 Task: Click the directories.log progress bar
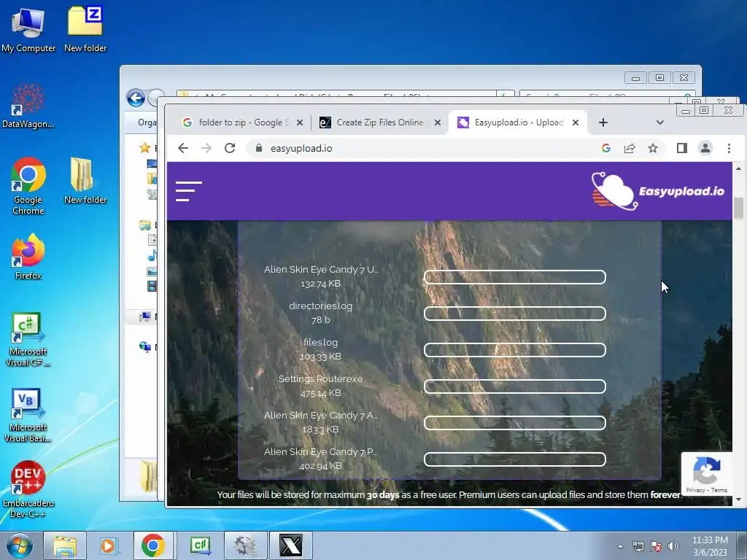[x=515, y=314]
